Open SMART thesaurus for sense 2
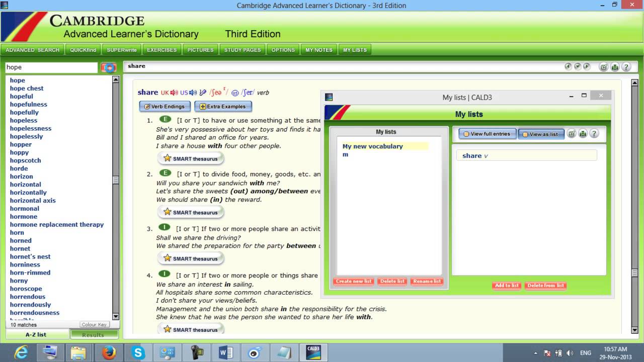The width and height of the screenshot is (644, 362). click(x=191, y=212)
